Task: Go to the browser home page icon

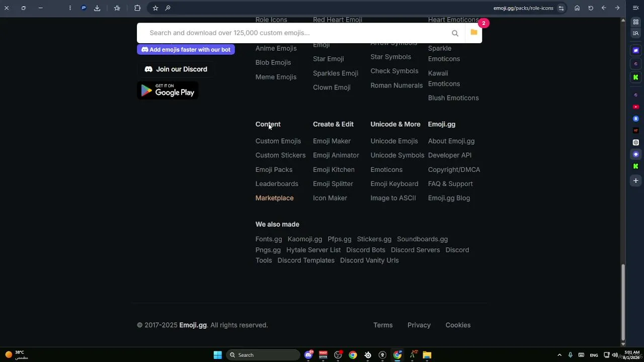Action: [x=577, y=8]
